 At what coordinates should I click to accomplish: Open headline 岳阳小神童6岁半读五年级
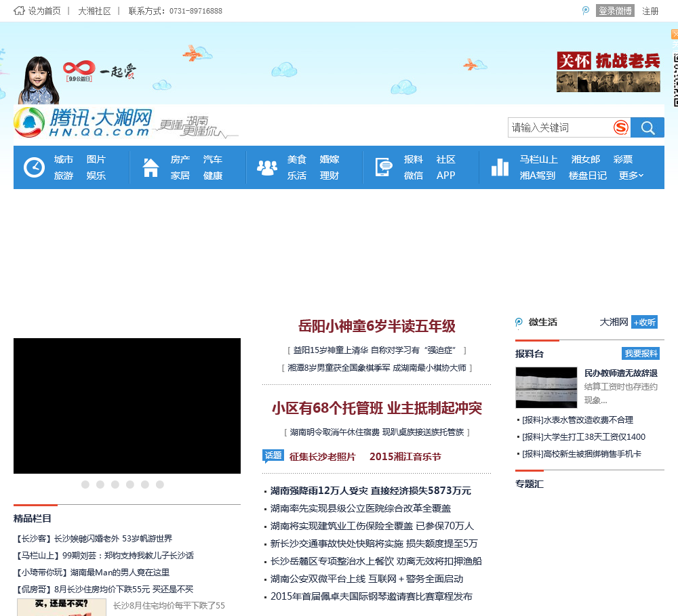(376, 326)
